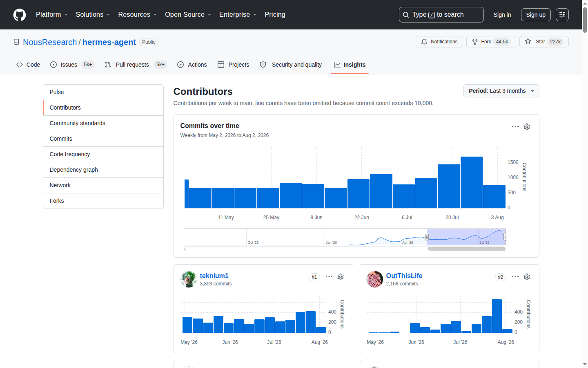Fork the repository using the Fork button
588x368 pixels.
coord(491,42)
